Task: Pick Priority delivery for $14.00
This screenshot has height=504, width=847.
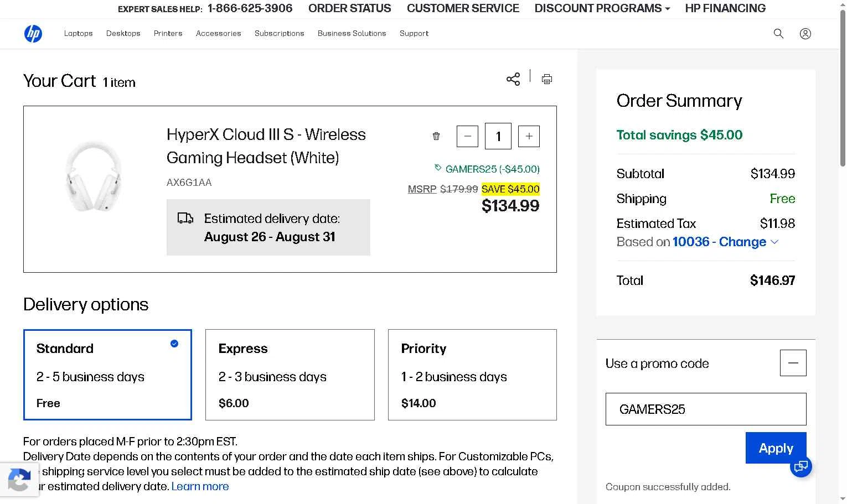Action: point(472,375)
